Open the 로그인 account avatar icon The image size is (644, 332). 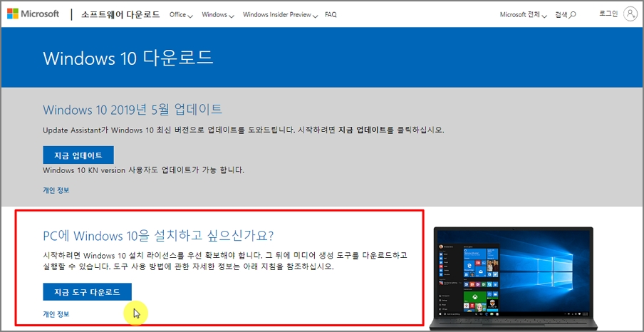coord(630,14)
